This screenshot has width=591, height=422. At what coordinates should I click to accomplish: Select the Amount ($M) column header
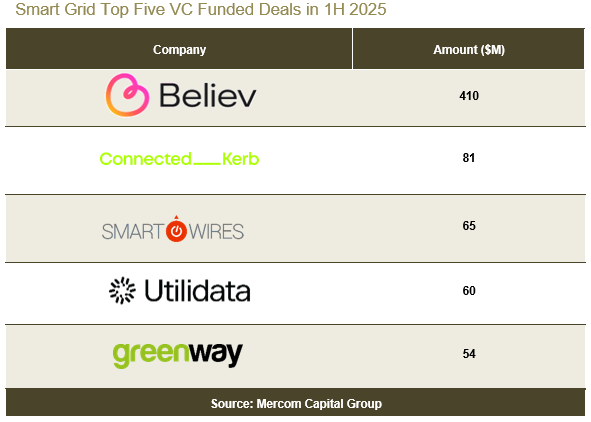[469, 49]
